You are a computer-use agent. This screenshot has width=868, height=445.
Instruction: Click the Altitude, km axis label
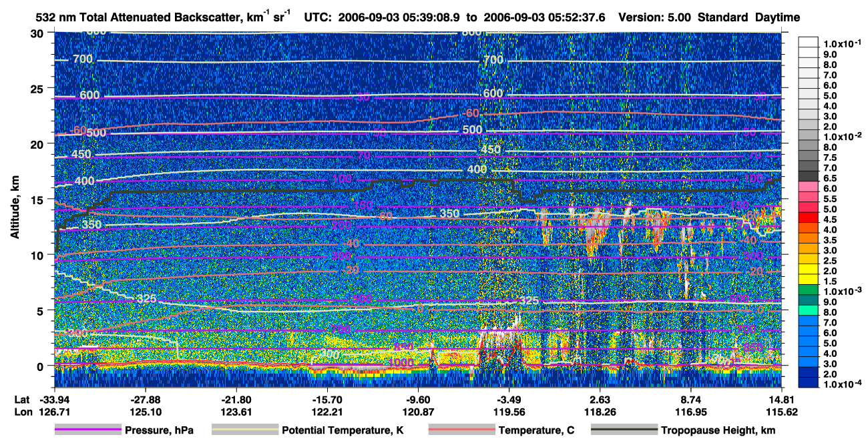pos(15,200)
